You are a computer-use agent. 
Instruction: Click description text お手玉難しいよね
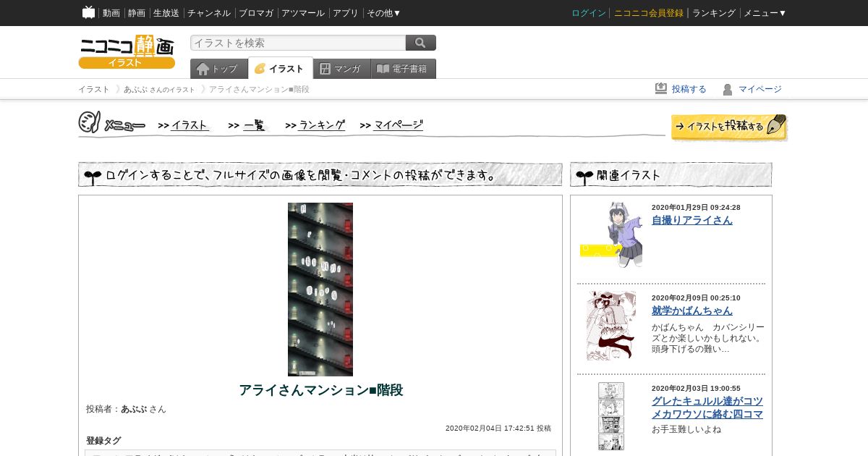tap(686, 429)
